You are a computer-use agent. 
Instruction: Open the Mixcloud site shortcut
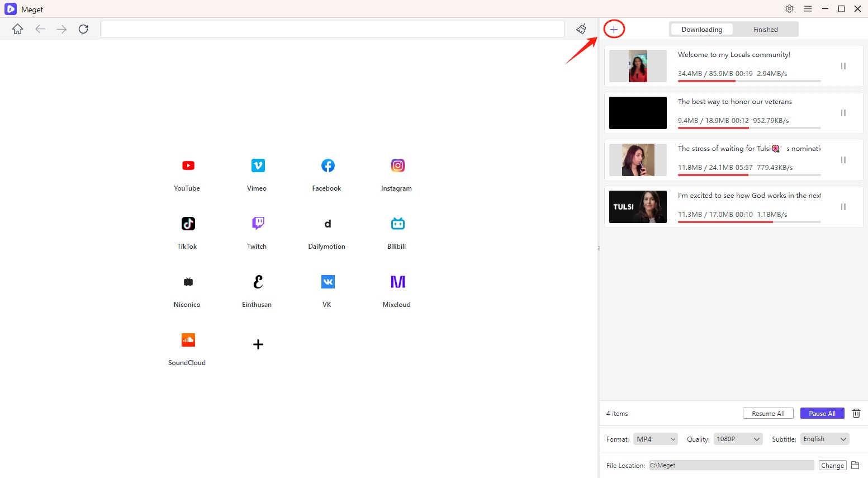pos(397,282)
